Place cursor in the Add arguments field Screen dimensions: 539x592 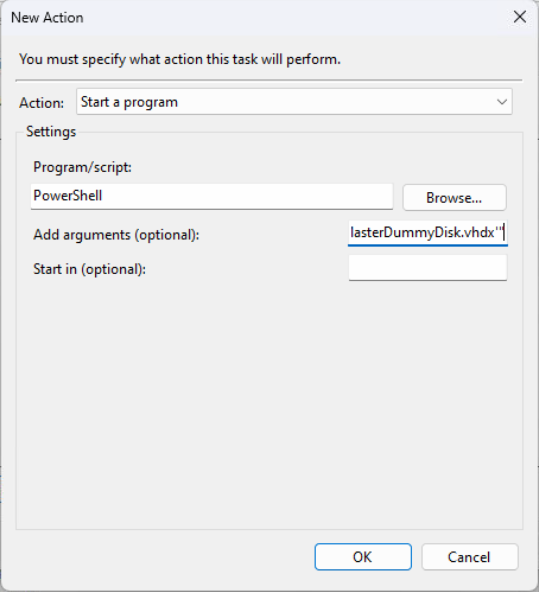click(428, 233)
